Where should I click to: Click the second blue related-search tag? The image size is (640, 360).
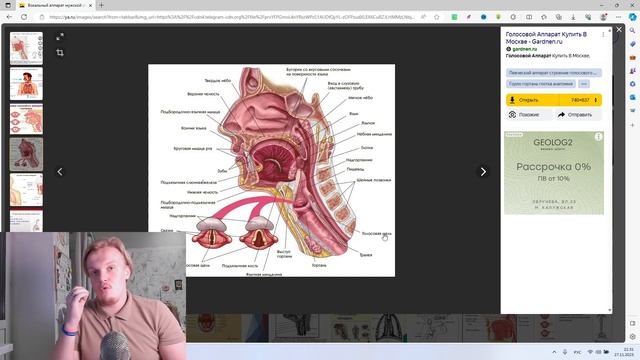[541, 84]
